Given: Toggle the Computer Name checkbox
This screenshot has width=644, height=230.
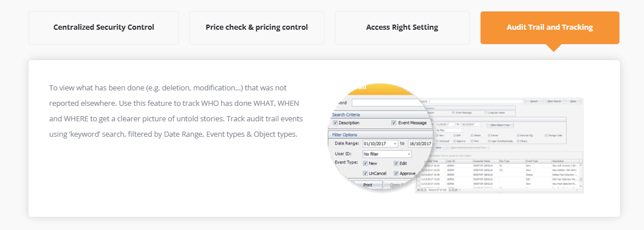Looking at the screenshot, I should point(486,112).
